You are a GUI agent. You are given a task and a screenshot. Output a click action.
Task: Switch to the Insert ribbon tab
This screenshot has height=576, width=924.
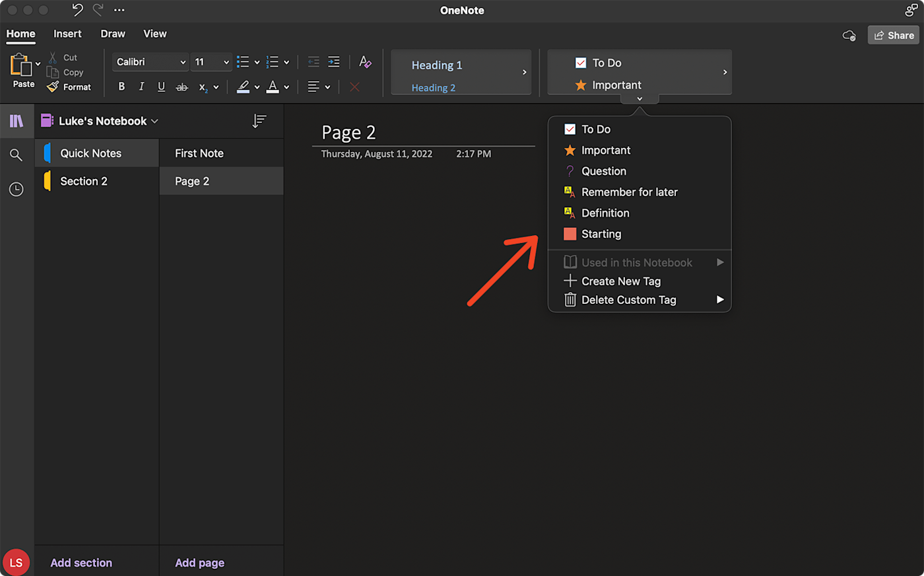click(x=67, y=34)
